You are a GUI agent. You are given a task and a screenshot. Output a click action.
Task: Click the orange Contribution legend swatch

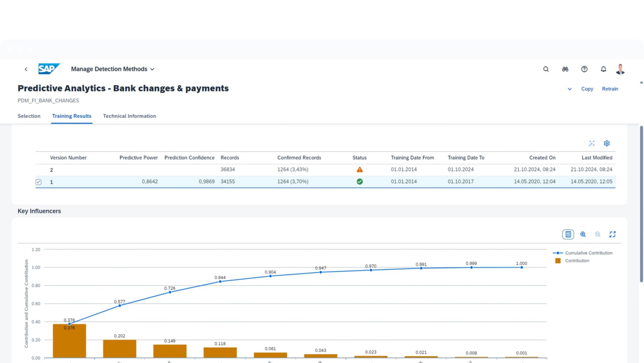558,261
